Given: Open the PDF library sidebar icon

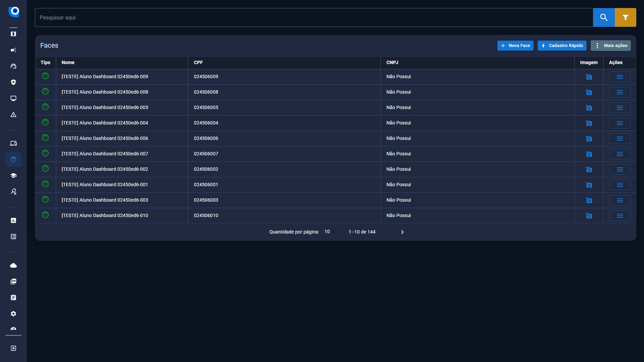Looking at the screenshot, I should point(13,281).
